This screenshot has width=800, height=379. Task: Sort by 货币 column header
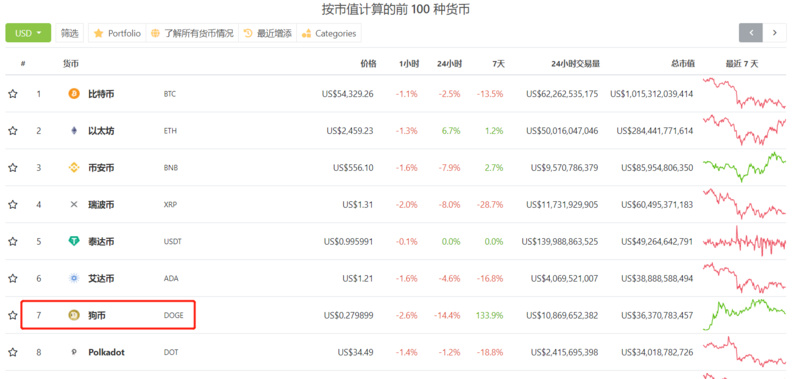click(70, 64)
